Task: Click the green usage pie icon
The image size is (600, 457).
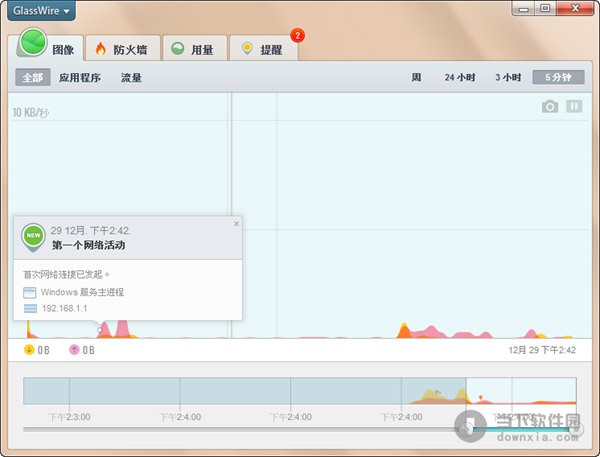Action: [178, 48]
